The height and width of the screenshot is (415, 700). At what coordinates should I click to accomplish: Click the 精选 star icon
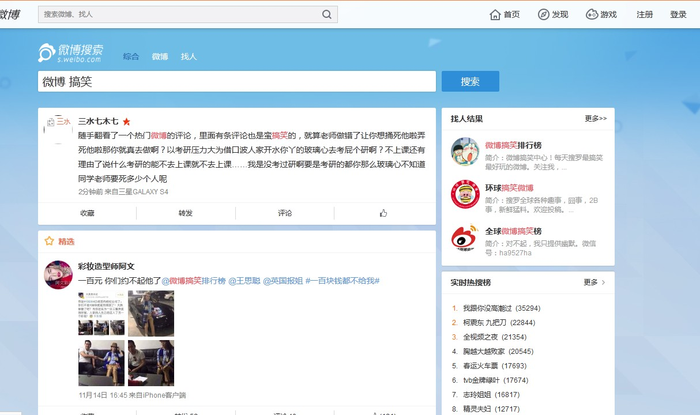49,241
